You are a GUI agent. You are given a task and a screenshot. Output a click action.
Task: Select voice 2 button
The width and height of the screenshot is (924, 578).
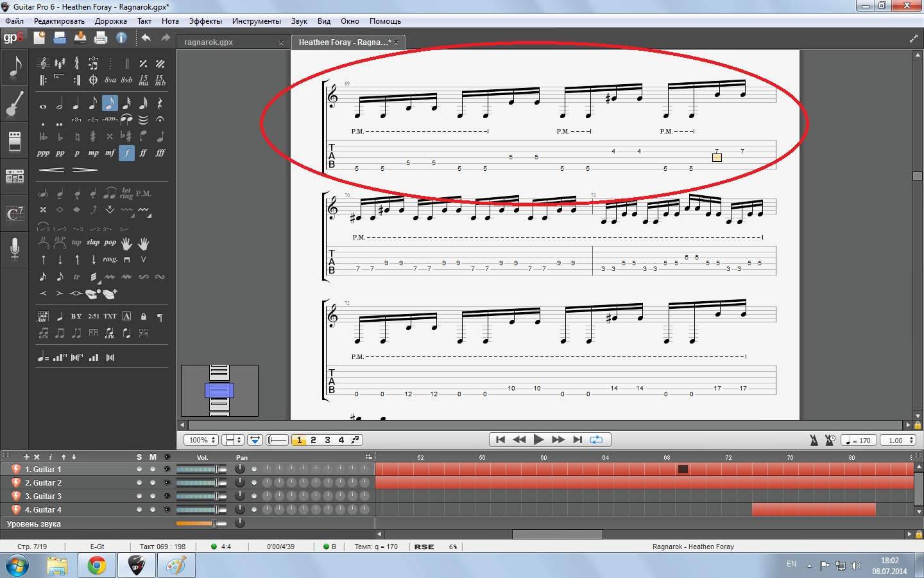tap(313, 440)
